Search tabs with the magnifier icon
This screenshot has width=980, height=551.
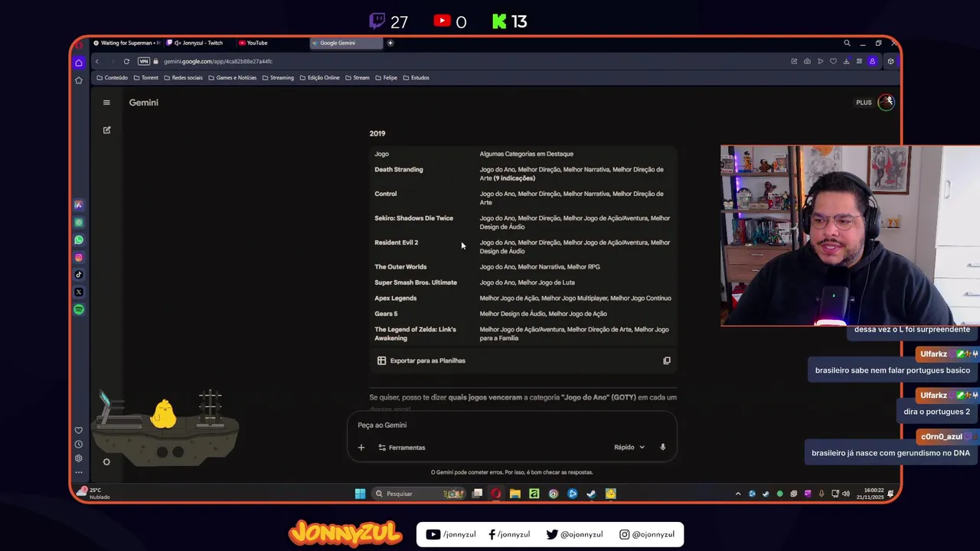(x=847, y=43)
